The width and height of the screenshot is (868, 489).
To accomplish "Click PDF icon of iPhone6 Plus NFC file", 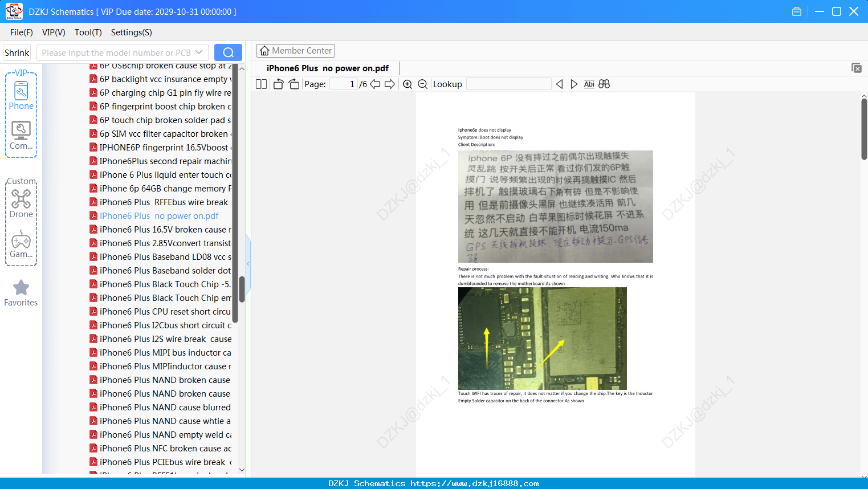I will [x=93, y=448].
